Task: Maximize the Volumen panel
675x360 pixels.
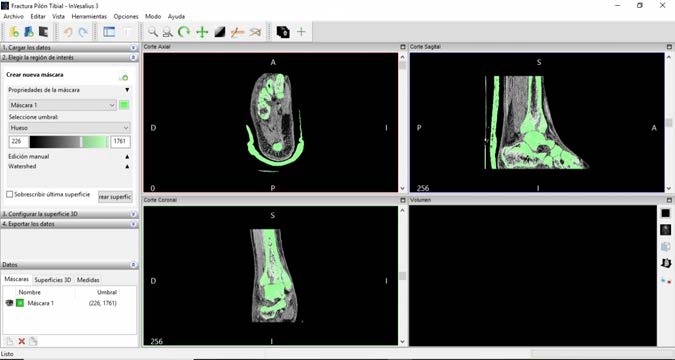Action: click(x=669, y=200)
